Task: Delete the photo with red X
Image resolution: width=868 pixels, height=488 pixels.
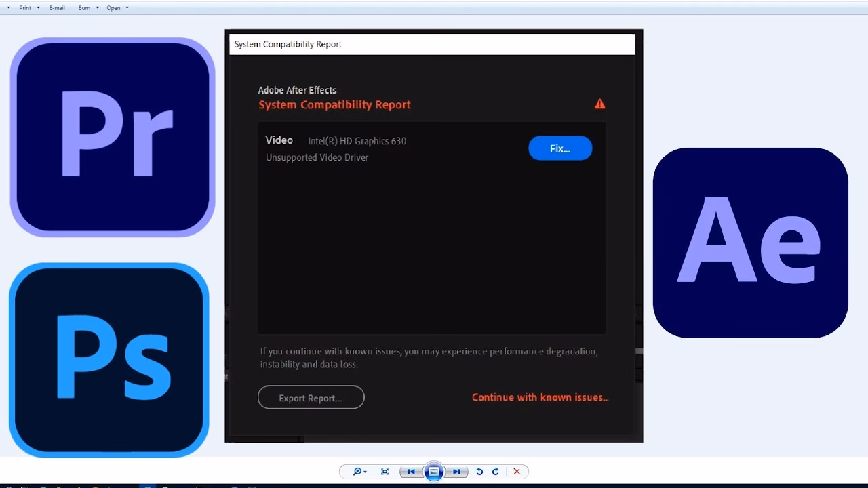Action: 517,472
